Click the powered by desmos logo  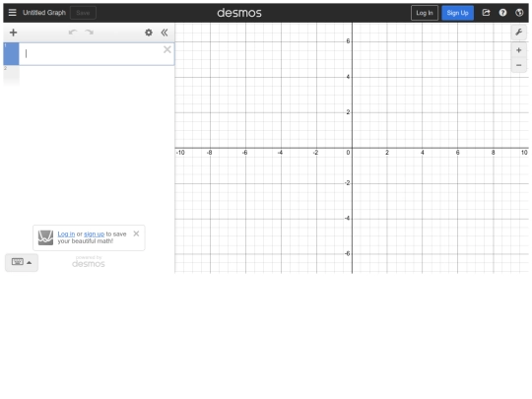(89, 262)
